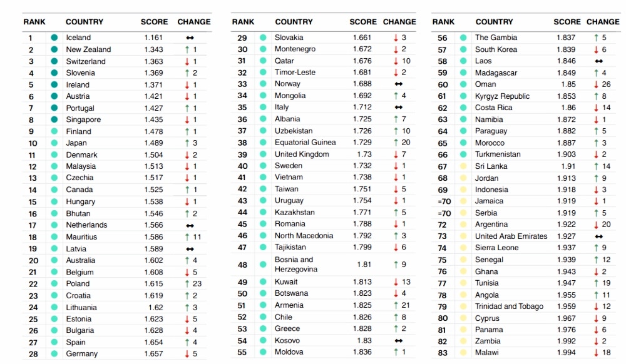Select the New Zealand country name
Viewport: 626px width, 364px height.
(x=88, y=49)
